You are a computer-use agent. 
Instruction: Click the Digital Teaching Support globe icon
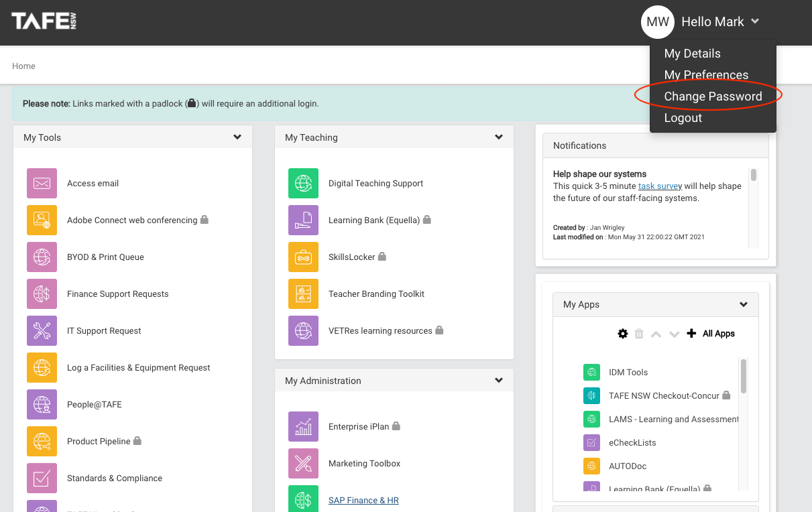click(x=303, y=183)
